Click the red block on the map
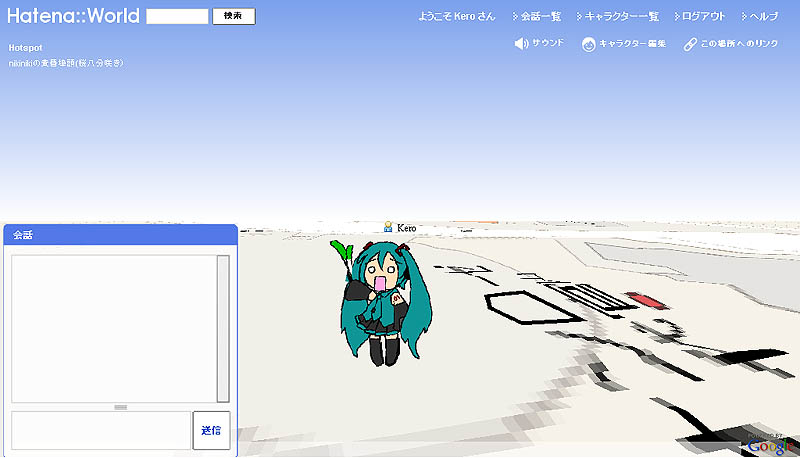The width and height of the screenshot is (800, 458). tap(647, 300)
